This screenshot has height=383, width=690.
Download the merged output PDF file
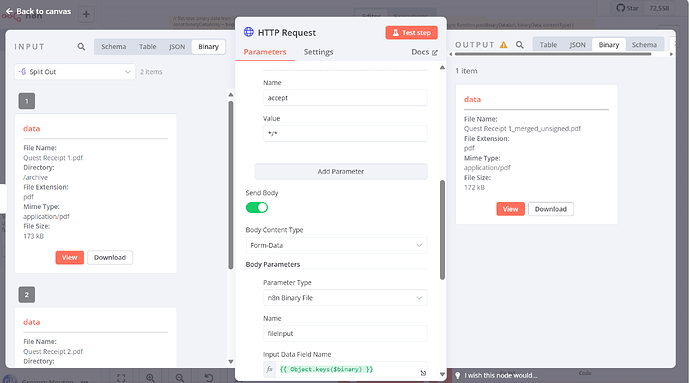point(551,209)
